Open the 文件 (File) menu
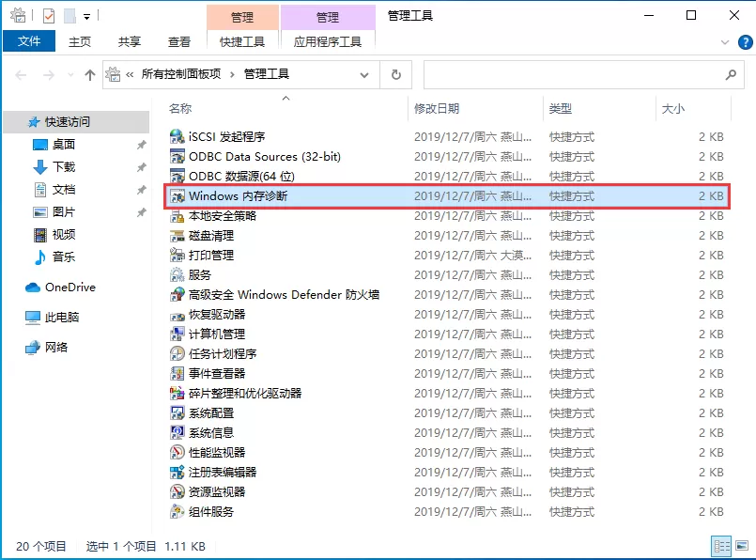 pos(29,41)
